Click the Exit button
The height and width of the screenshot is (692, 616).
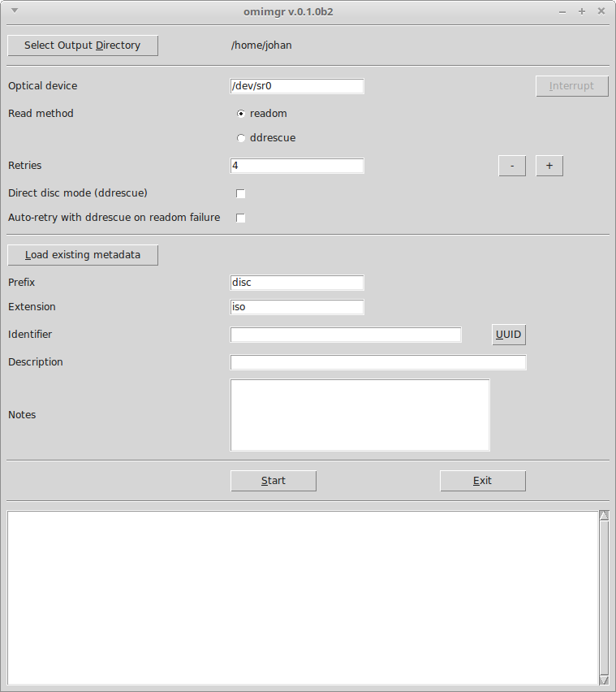click(483, 481)
